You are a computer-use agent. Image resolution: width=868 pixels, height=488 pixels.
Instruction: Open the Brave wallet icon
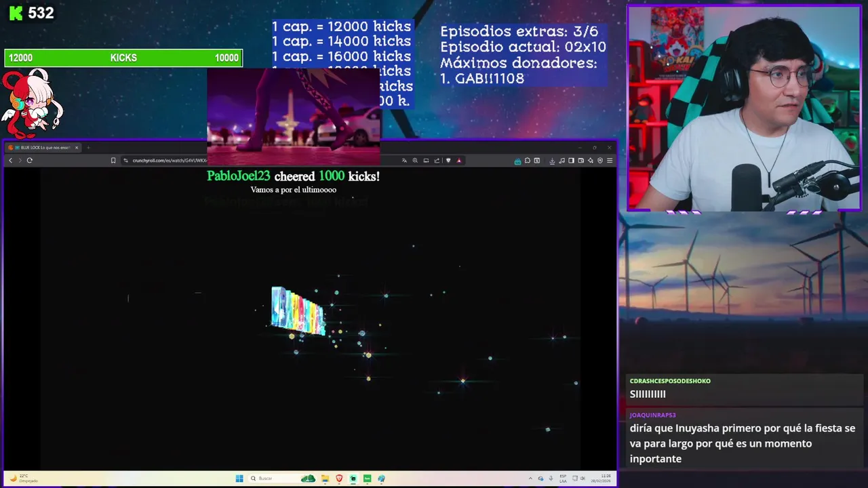coord(581,161)
